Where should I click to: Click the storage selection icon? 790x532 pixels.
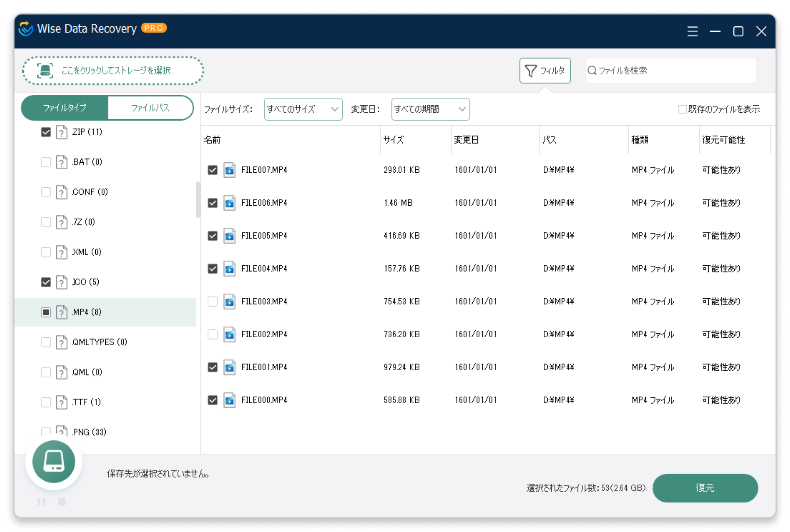coord(45,70)
